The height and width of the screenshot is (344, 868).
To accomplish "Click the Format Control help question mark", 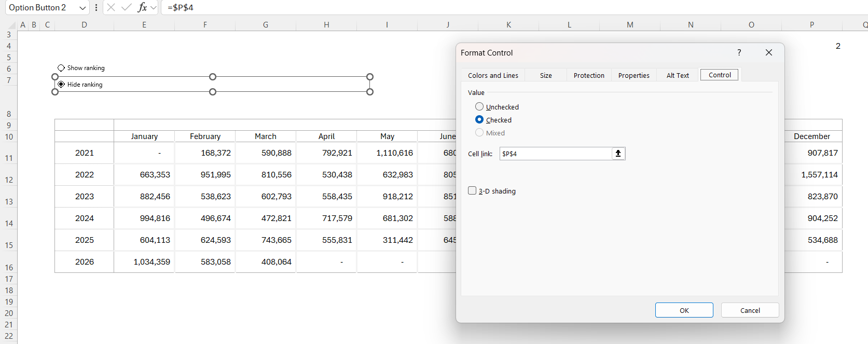I will (x=739, y=52).
